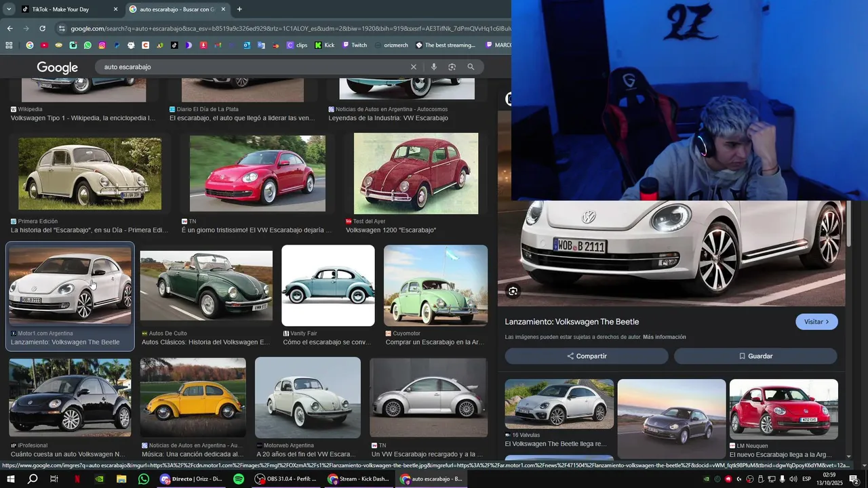
Task: Open the cream Beetle Primera Edición thumbnail
Action: [x=90, y=174]
